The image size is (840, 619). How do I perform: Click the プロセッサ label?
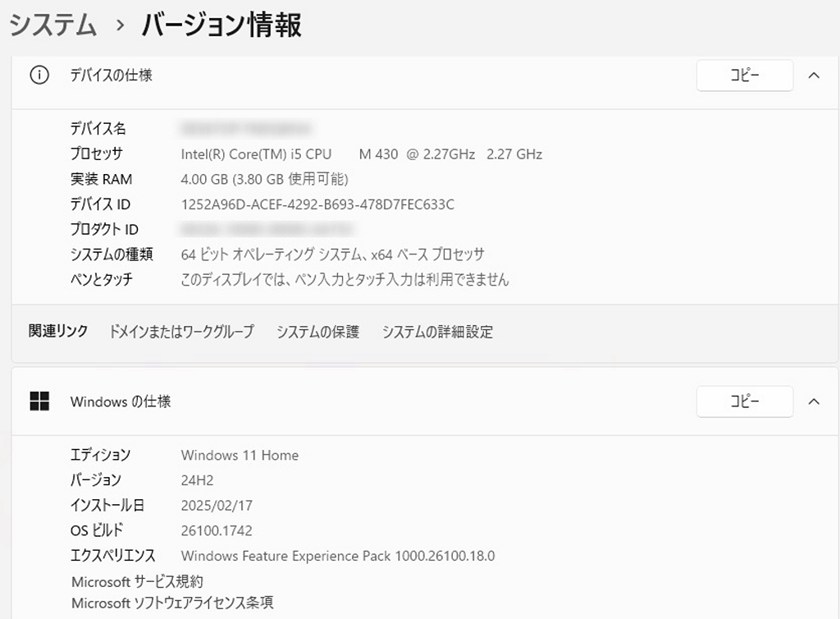(x=97, y=154)
